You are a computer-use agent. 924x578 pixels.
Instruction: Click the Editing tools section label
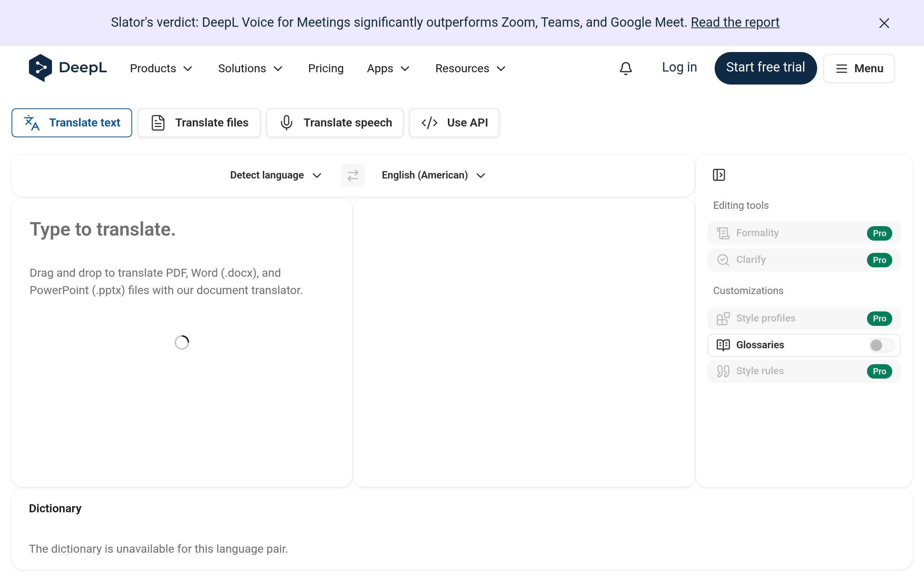741,205
